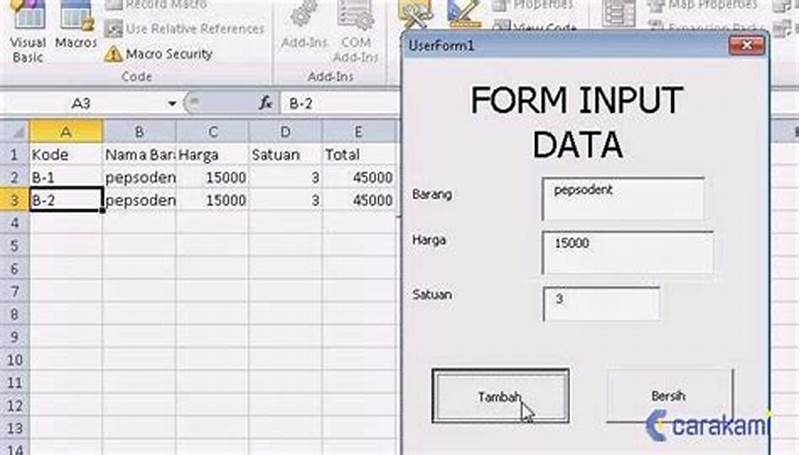Select column D header
Image resolution: width=800 pixels, height=455 pixels.
pyautogui.click(x=285, y=132)
